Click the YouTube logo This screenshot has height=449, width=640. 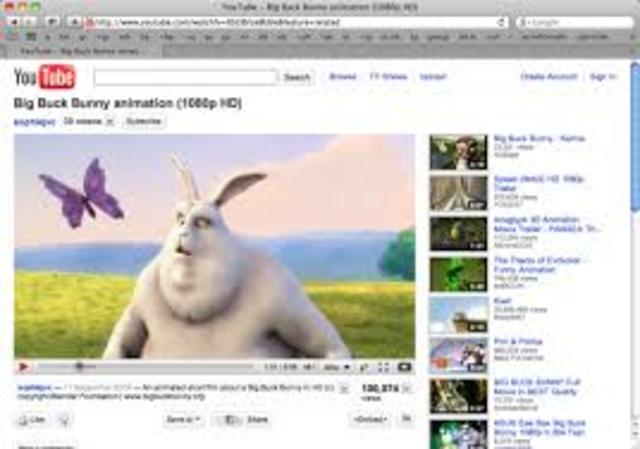click(44, 76)
